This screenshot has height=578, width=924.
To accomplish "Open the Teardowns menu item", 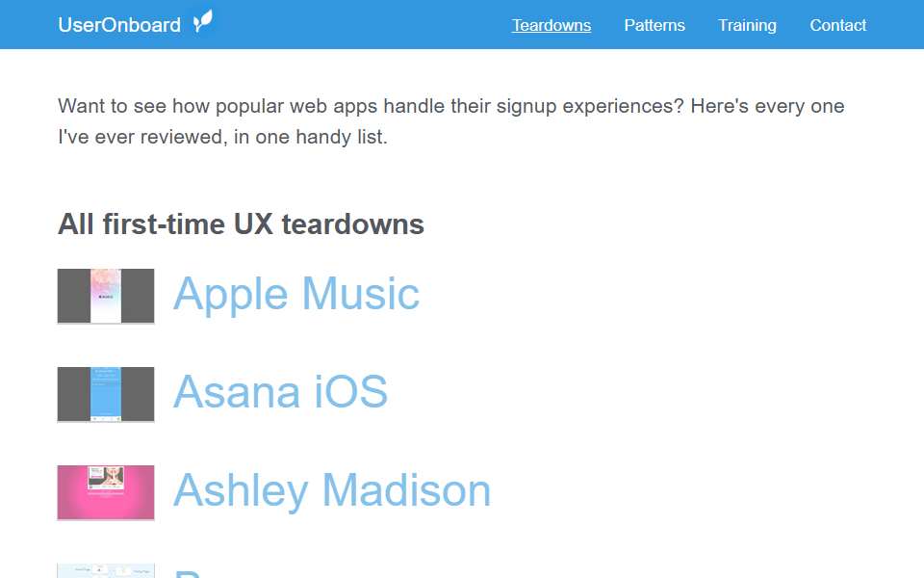I will pos(551,25).
